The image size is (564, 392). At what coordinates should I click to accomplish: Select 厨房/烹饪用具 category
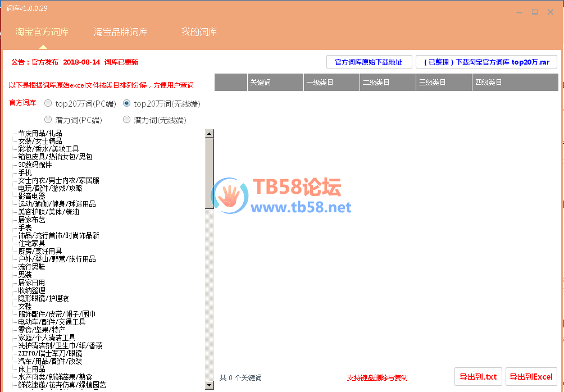pyautogui.click(x=40, y=251)
